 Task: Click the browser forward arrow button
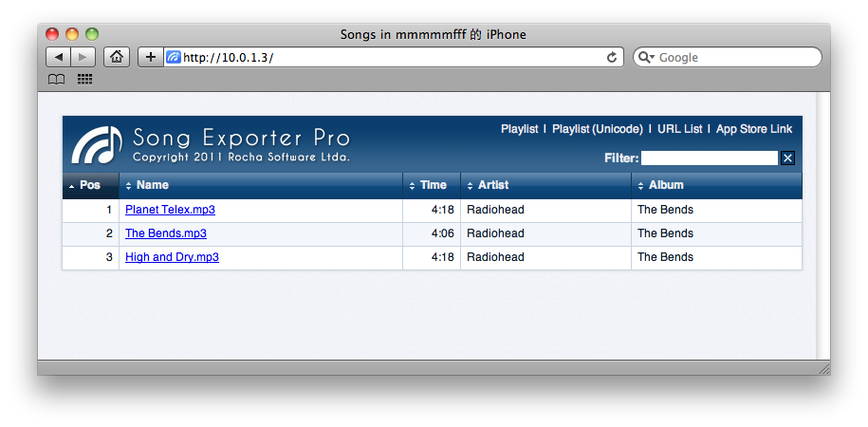click(x=83, y=57)
